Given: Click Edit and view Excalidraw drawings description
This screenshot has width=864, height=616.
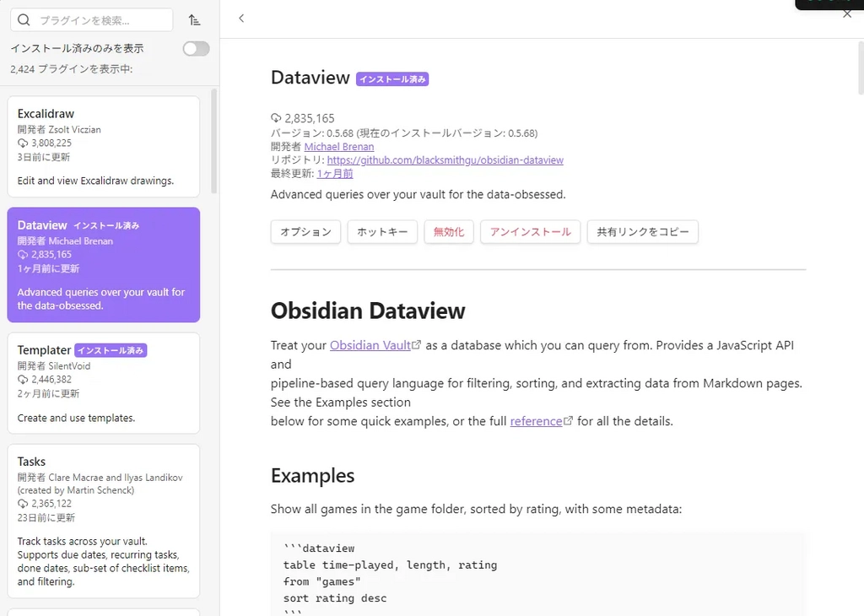Looking at the screenshot, I should click(95, 181).
